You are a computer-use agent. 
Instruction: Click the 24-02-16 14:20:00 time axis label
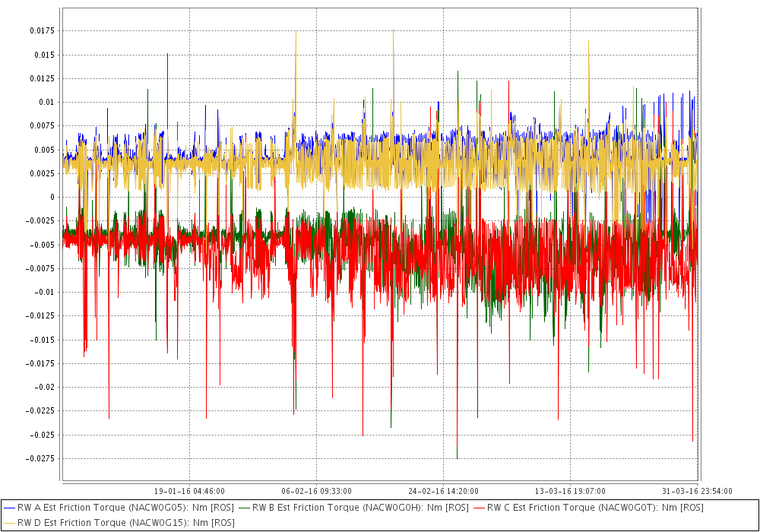click(444, 491)
